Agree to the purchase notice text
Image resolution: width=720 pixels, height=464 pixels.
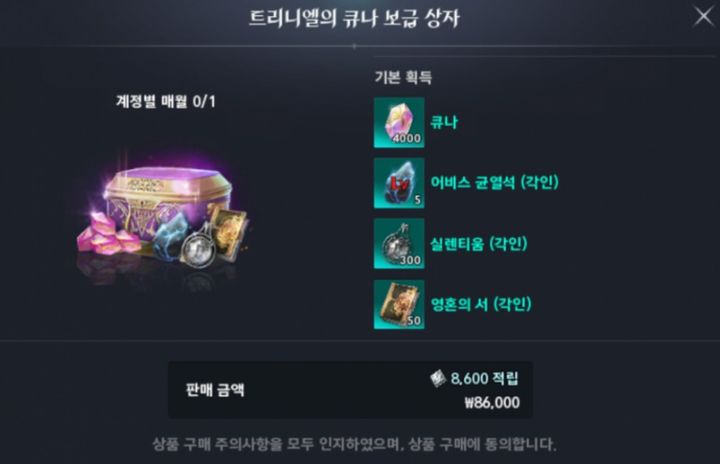[354, 444]
